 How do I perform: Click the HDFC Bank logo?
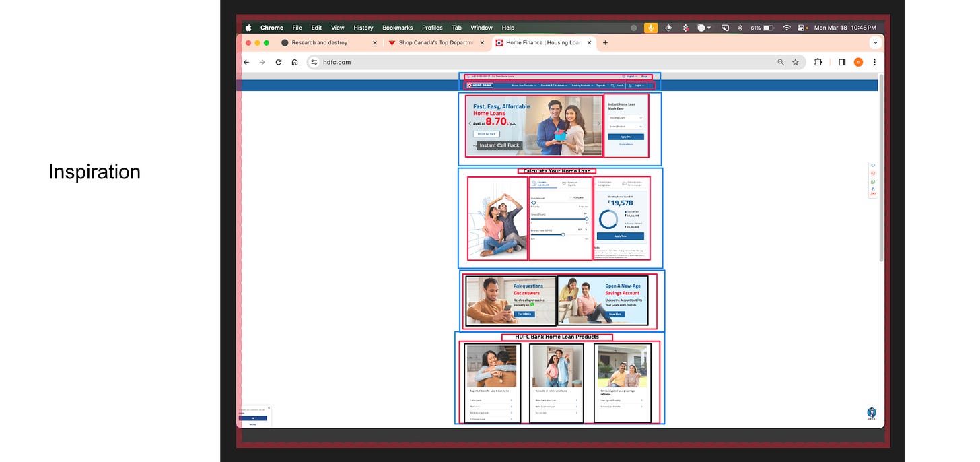pos(480,86)
